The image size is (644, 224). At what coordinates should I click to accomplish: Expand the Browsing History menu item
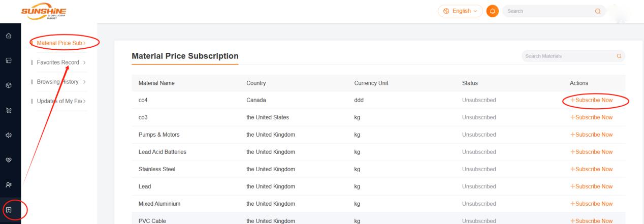[58, 82]
